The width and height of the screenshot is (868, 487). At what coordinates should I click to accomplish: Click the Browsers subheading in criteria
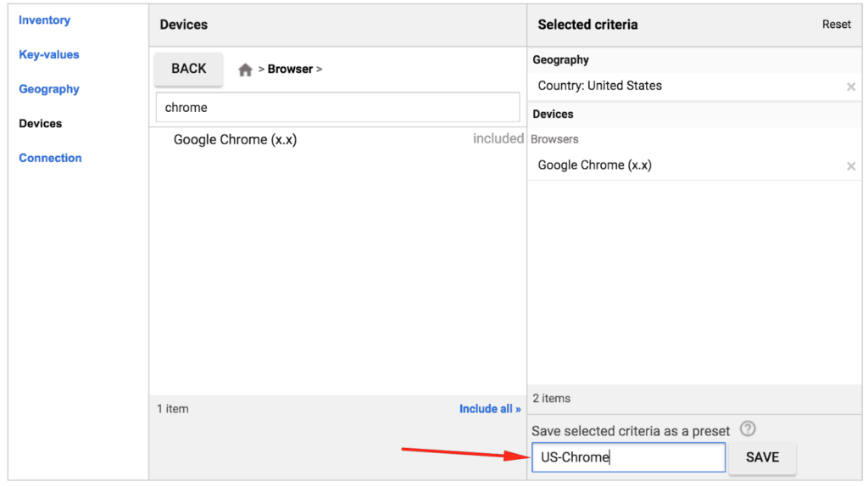(554, 139)
